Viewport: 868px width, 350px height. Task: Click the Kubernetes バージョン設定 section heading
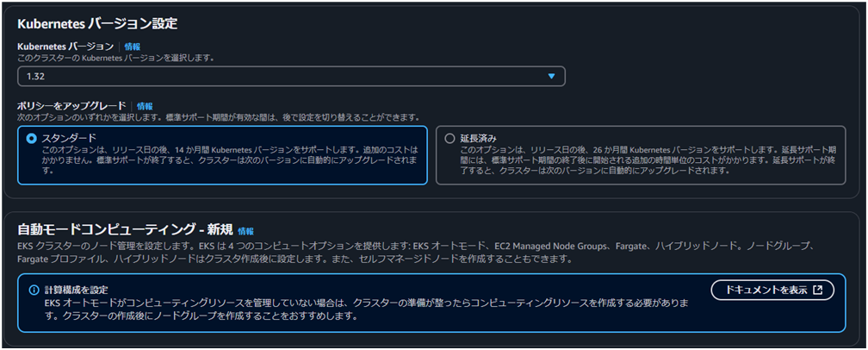click(x=97, y=24)
